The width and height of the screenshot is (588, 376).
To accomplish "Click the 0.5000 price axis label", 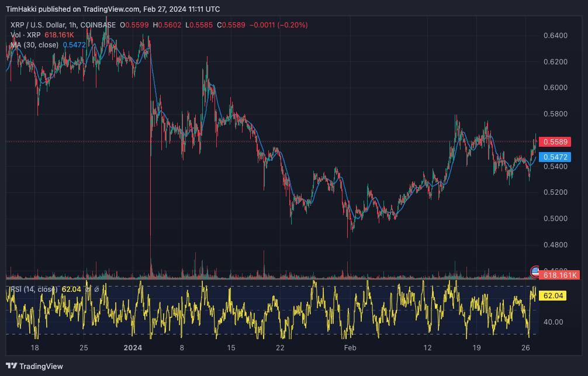I will coord(555,218).
